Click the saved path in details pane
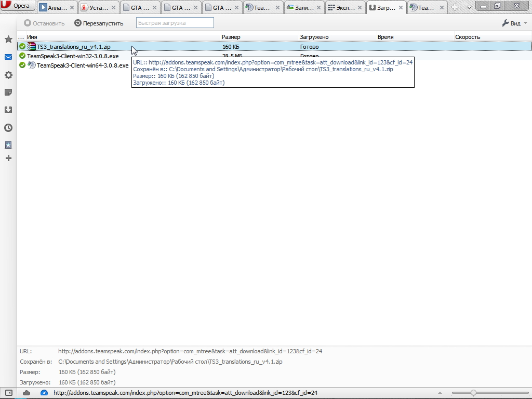 [170, 362]
